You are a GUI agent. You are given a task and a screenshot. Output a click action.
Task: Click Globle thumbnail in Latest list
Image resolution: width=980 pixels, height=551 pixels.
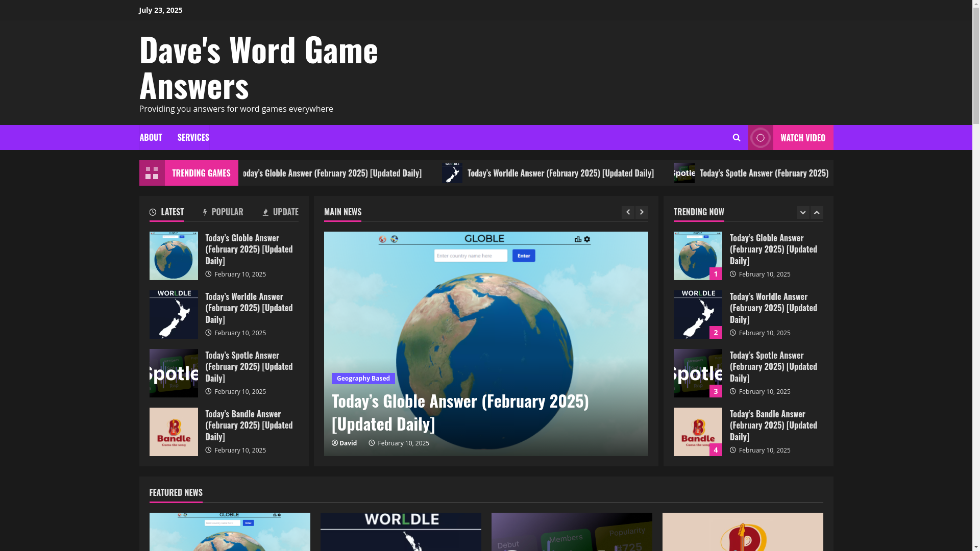tap(174, 256)
